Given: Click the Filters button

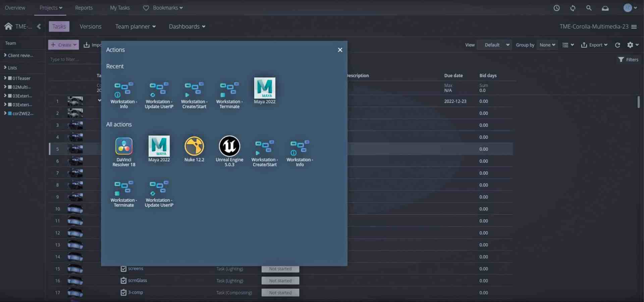Looking at the screenshot, I should 628,59.
